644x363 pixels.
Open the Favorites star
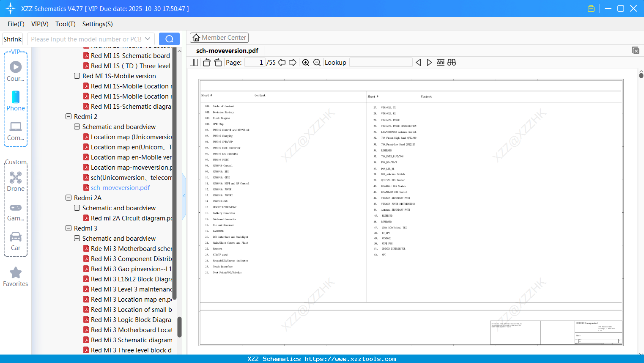(x=16, y=277)
